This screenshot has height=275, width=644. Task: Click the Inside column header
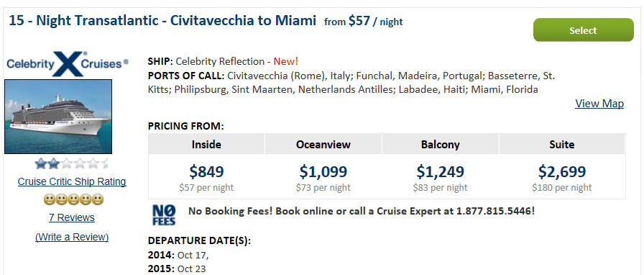206,144
